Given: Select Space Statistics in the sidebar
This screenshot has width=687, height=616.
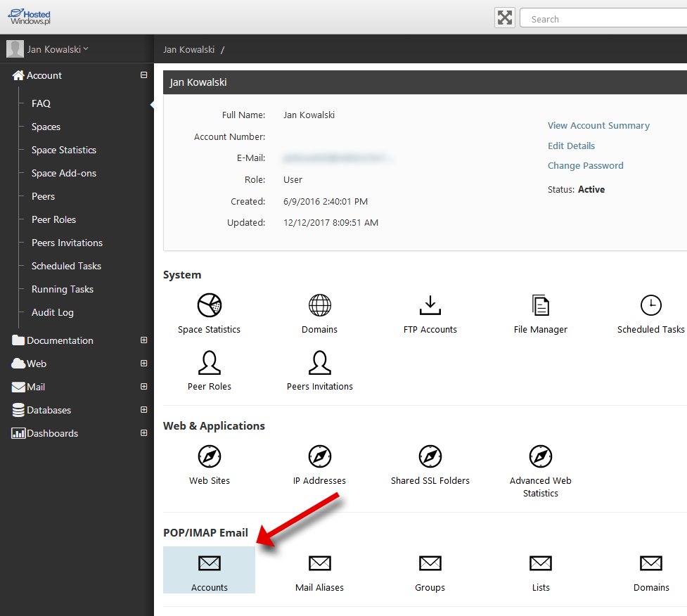Looking at the screenshot, I should click(64, 150).
